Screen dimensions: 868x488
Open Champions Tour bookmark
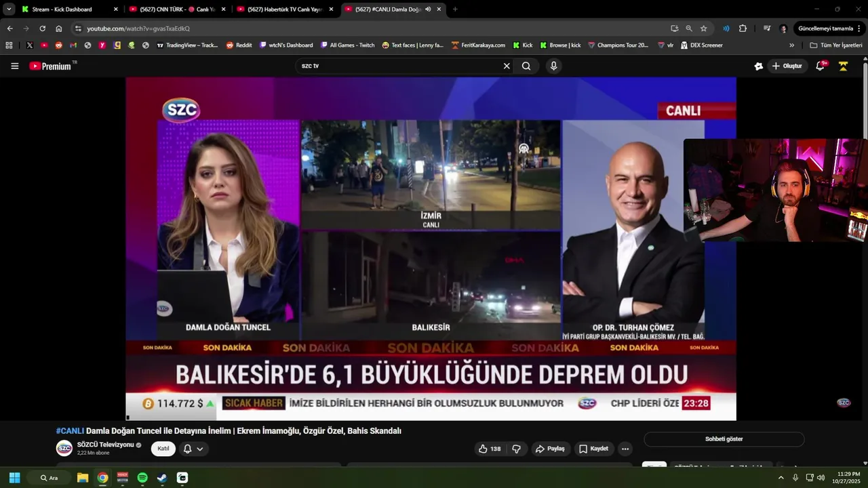click(x=618, y=45)
